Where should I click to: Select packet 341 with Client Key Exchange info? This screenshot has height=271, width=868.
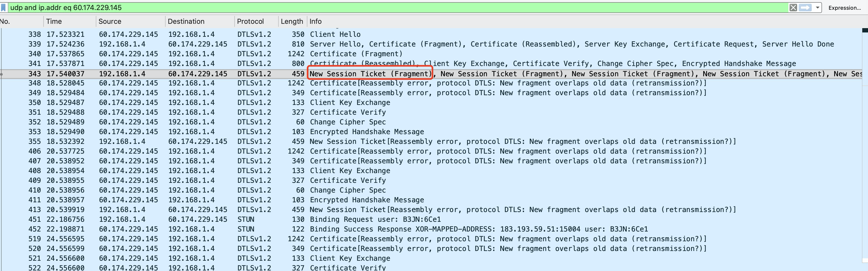(x=431, y=64)
